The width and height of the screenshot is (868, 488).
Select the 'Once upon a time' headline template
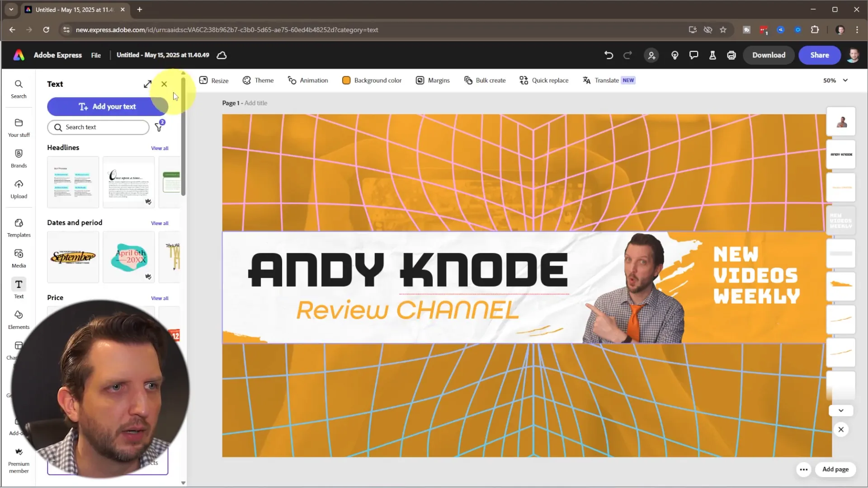[128, 182]
